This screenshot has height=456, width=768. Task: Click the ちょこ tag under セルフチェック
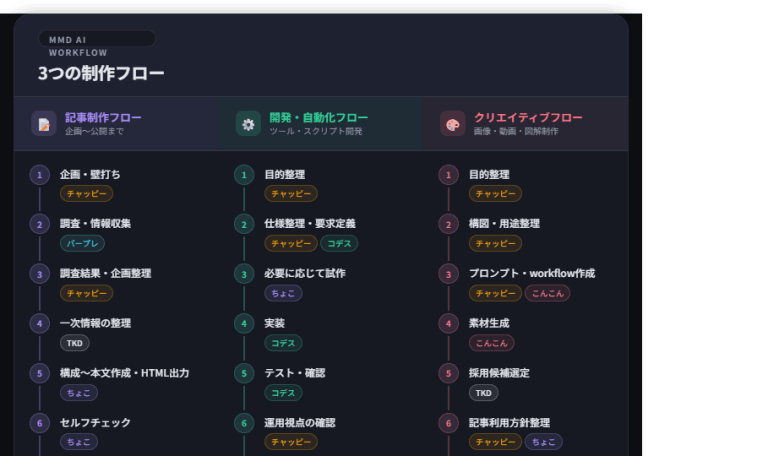point(79,442)
